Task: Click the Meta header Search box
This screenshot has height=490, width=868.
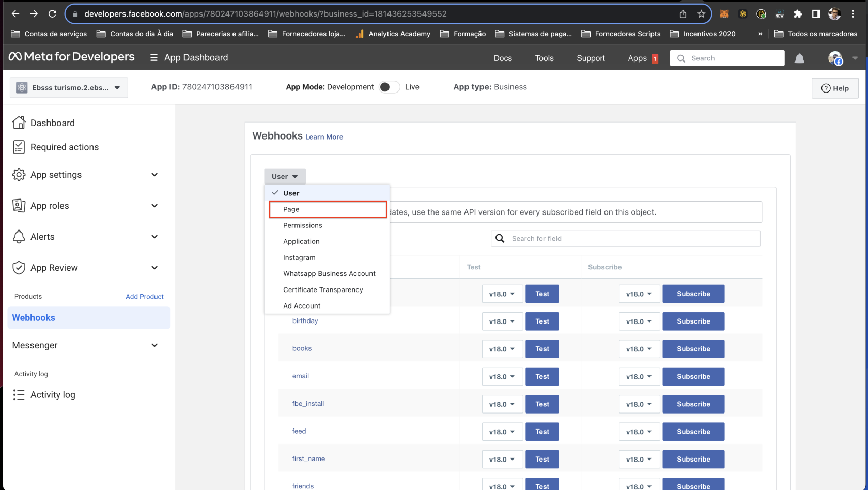Action: tap(727, 58)
